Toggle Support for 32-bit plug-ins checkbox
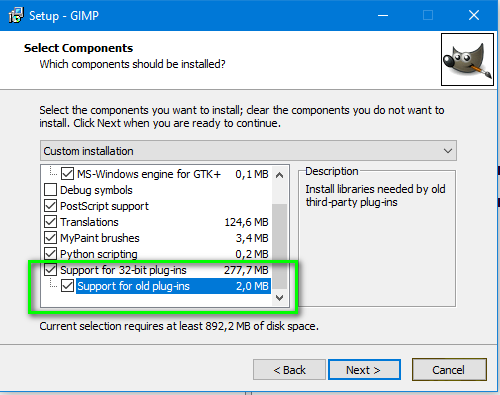This screenshot has width=500, height=395. (x=50, y=270)
